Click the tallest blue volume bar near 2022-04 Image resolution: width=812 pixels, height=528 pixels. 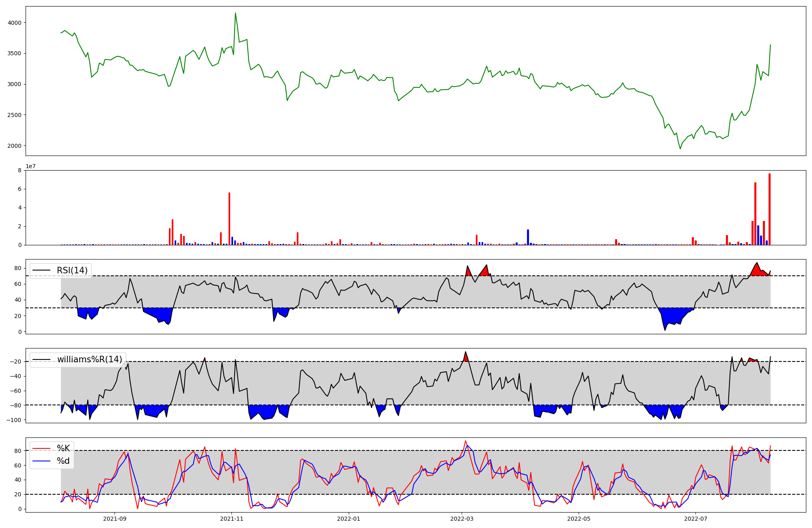pos(528,238)
